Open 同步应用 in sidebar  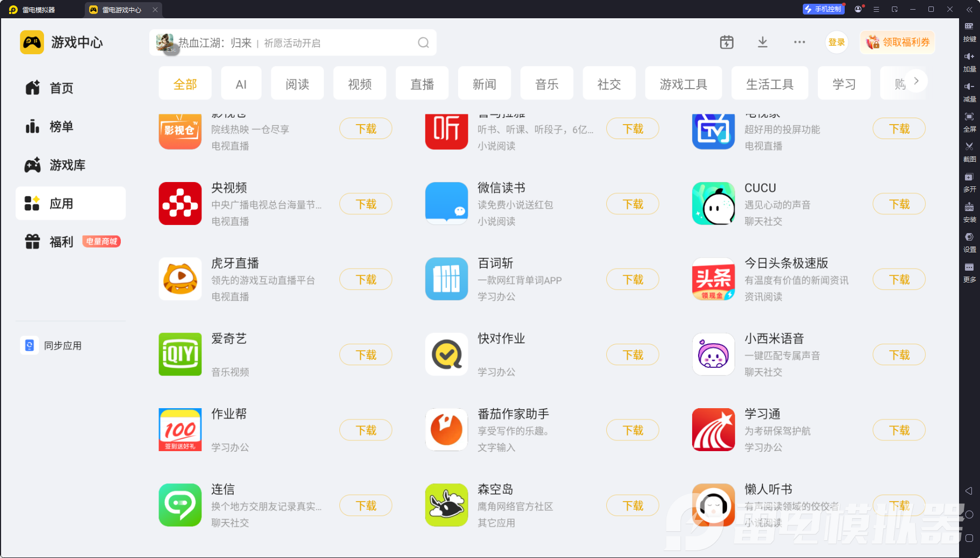[52, 345]
